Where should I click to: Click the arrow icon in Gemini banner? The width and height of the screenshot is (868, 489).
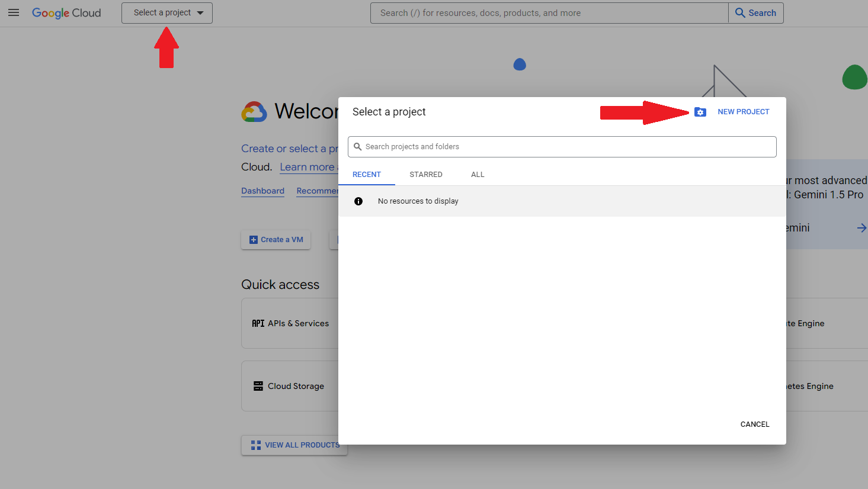pyautogui.click(x=861, y=228)
